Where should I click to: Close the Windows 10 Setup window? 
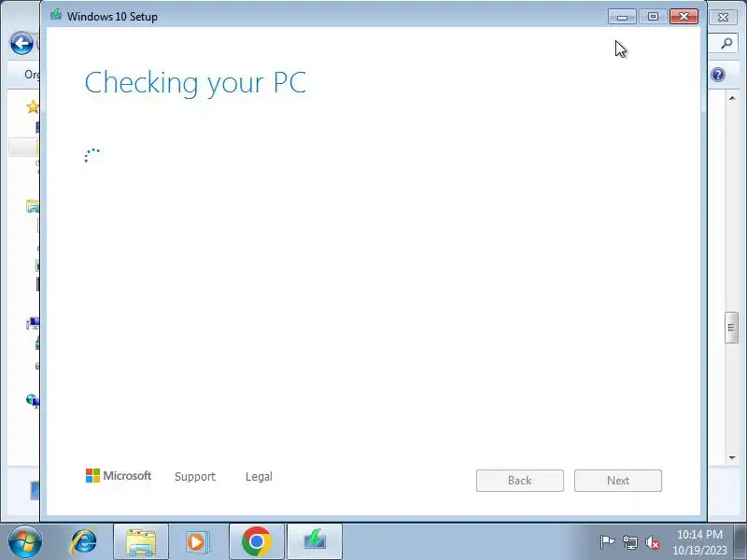(684, 17)
